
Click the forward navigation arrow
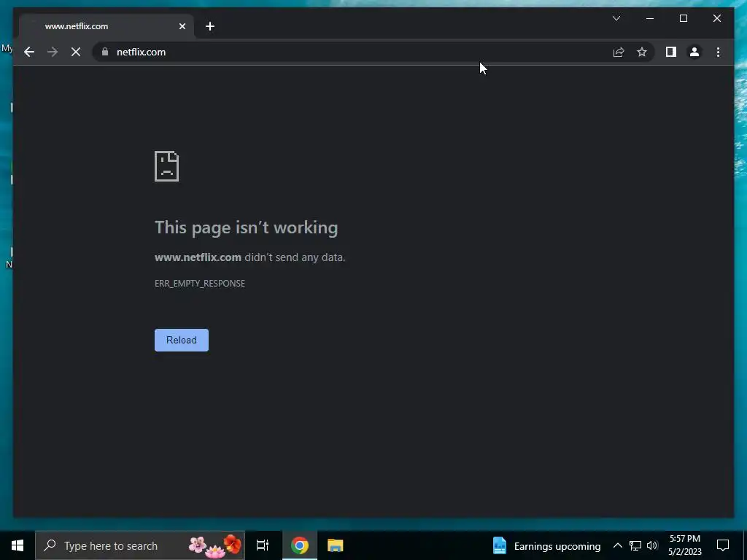pos(53,52)
